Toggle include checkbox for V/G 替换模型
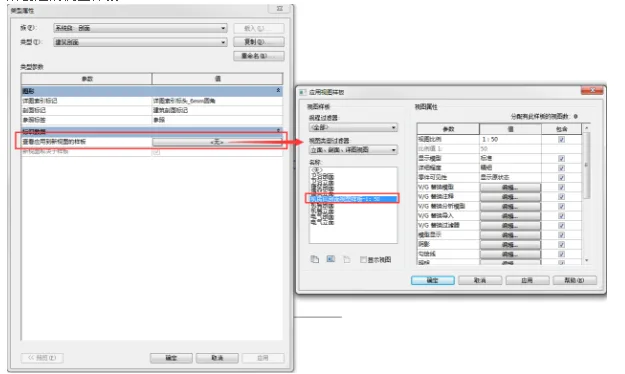The width and height of the screenshot is (625, 374). pyautogui.click(x=562, y=187)
